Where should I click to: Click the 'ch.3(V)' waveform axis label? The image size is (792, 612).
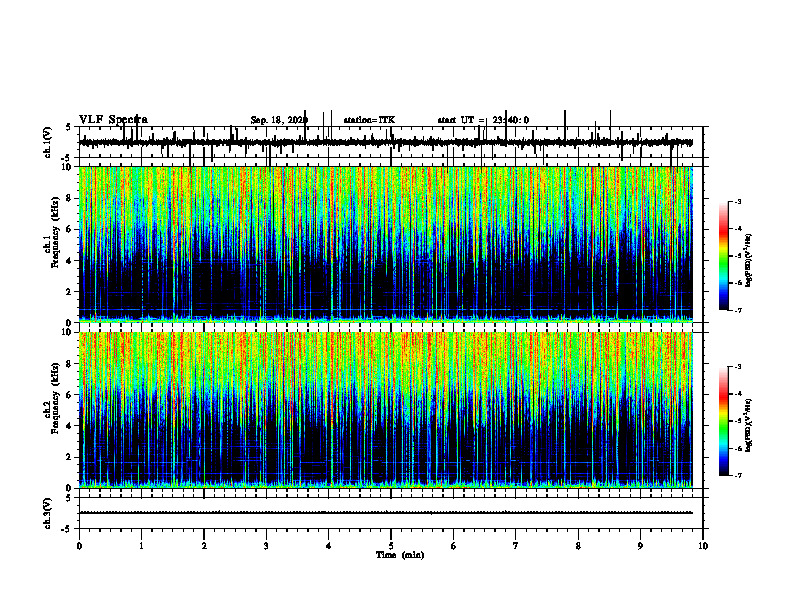click(48, 513)
